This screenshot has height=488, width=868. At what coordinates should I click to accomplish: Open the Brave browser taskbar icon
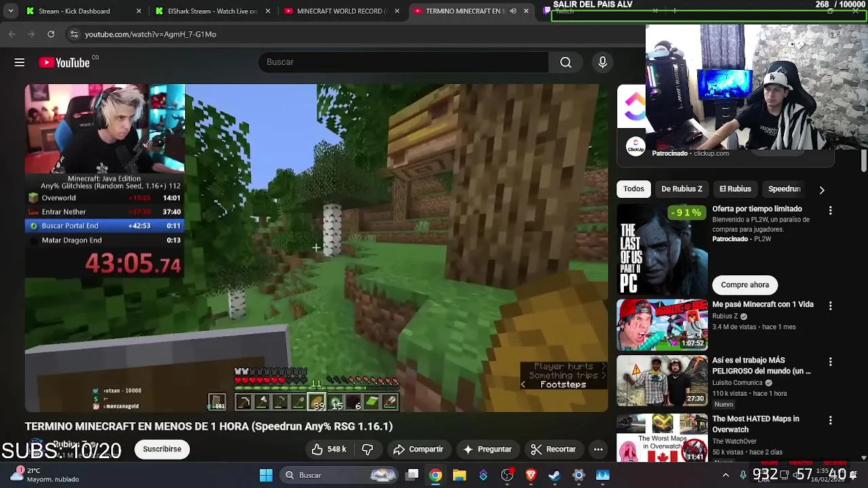tap(531, 475)
